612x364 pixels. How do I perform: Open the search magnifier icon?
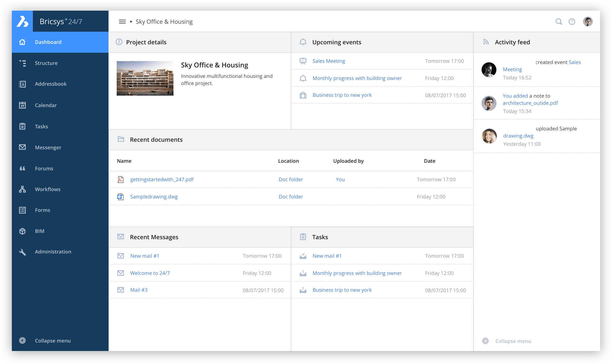[x=558, y=22]
